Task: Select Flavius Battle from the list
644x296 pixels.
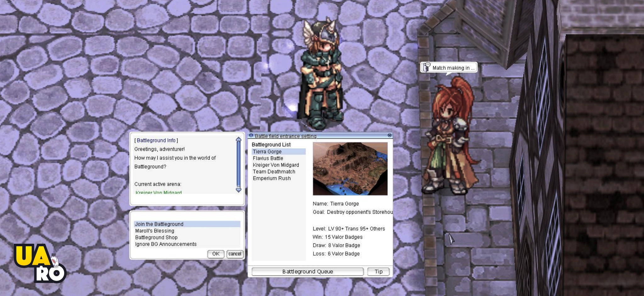Action: click(x=268, y=158)
